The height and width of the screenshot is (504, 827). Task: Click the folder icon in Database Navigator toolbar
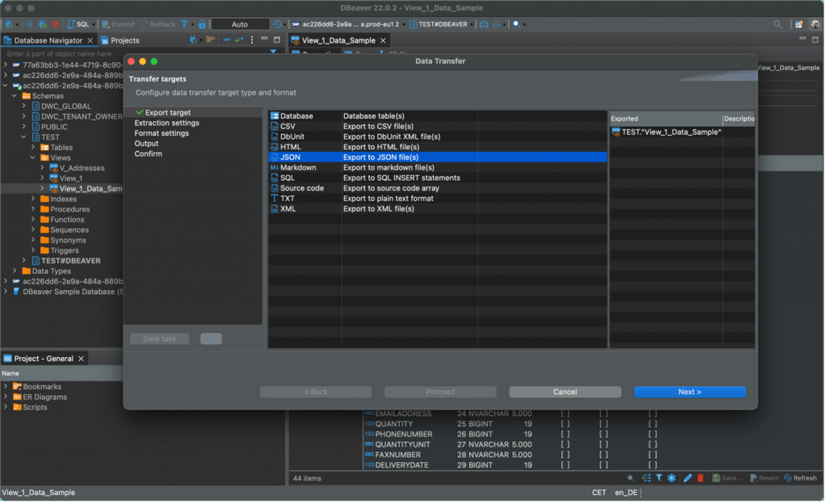pyautogui.click(x=211, y=40)
